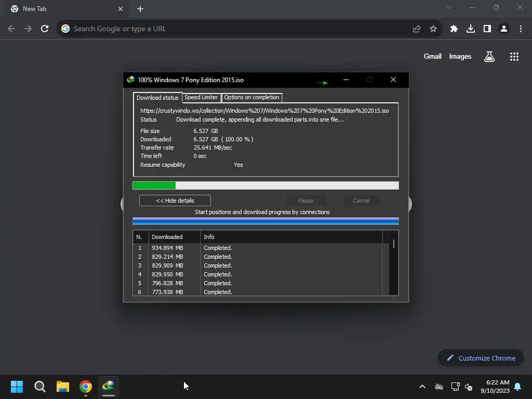Open Windows taskbar search
This screenshot has height=399, width=532.
point(39,387)
